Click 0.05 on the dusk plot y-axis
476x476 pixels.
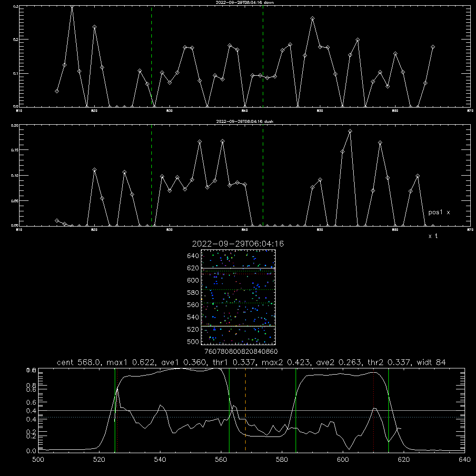pos(15,201)
